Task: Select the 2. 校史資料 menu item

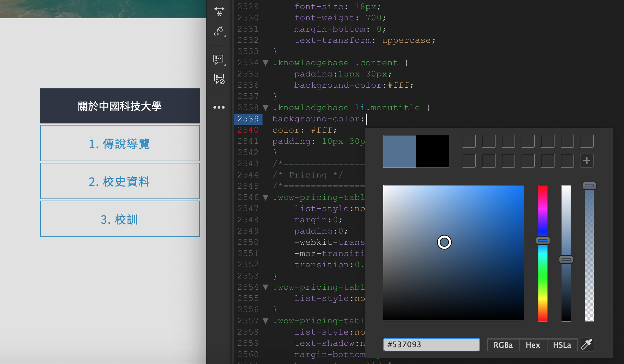Action: pos(120,181)
